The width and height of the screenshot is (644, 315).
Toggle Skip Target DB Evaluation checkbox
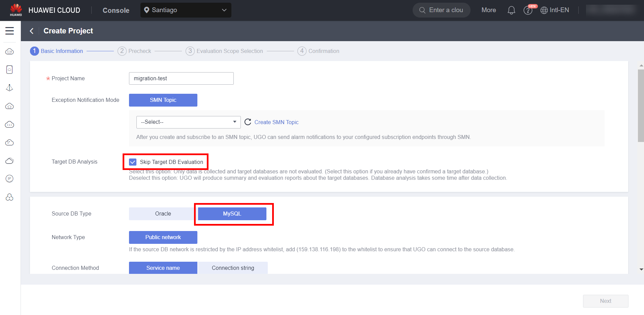click(x=133, y=162)
